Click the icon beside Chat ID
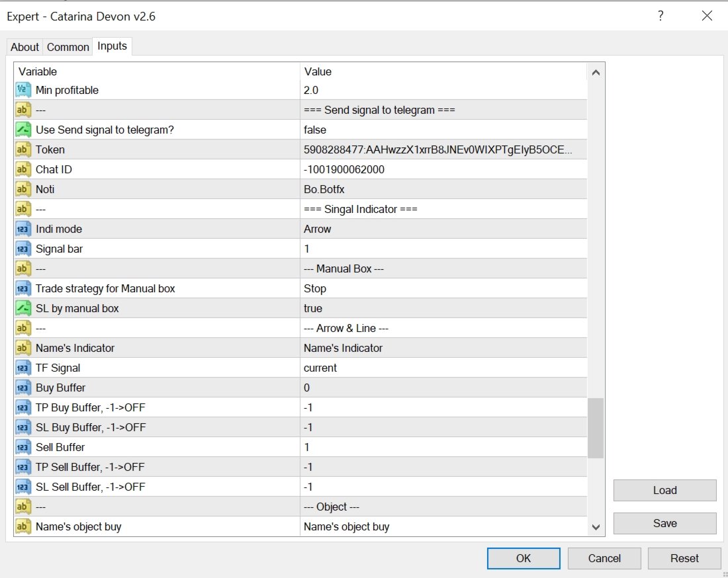Viewport: 728px width, 578px height. pyautogui.click(x=23, y=169)
